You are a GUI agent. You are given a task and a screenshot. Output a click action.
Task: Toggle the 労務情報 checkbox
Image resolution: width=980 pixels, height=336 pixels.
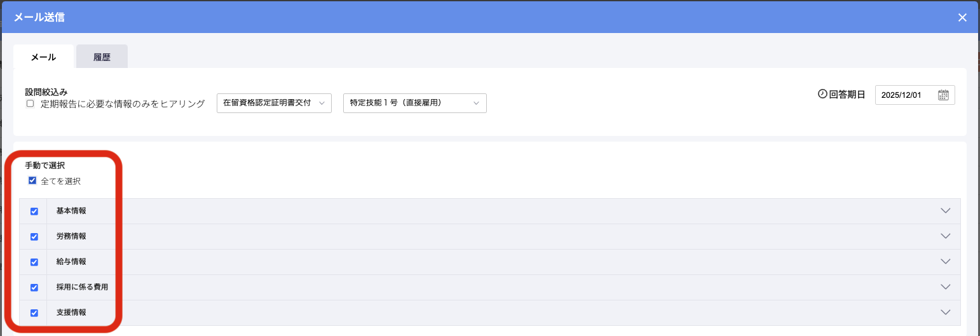pos(34,236)
